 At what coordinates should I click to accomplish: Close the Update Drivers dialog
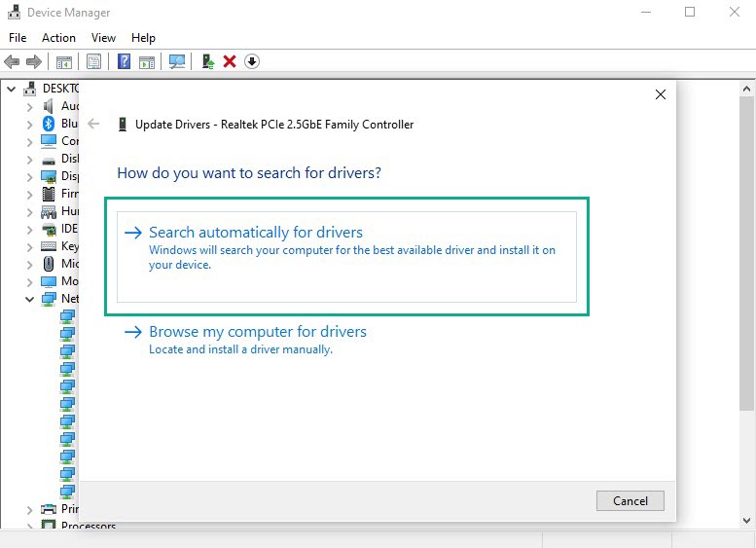[x=661, y=94]
